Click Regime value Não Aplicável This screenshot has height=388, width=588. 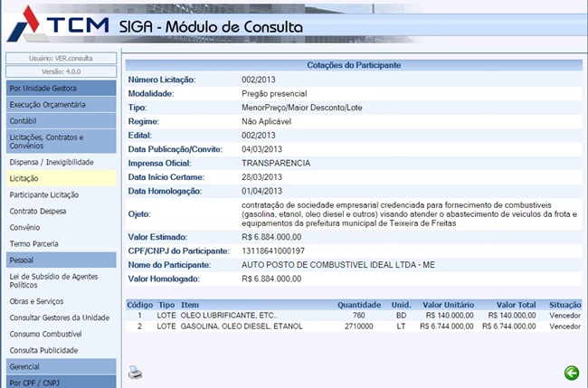point(266,121)
